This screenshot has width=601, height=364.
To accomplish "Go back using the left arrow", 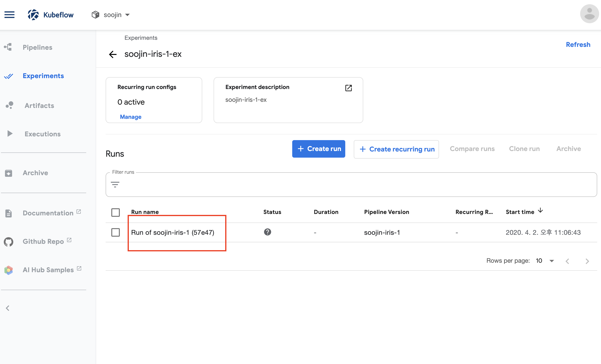I will tap(113, 54).
